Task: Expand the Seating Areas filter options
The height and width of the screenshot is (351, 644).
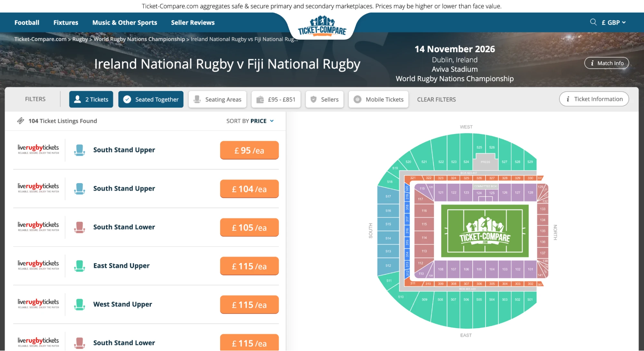Action: [x=217, y=99]
